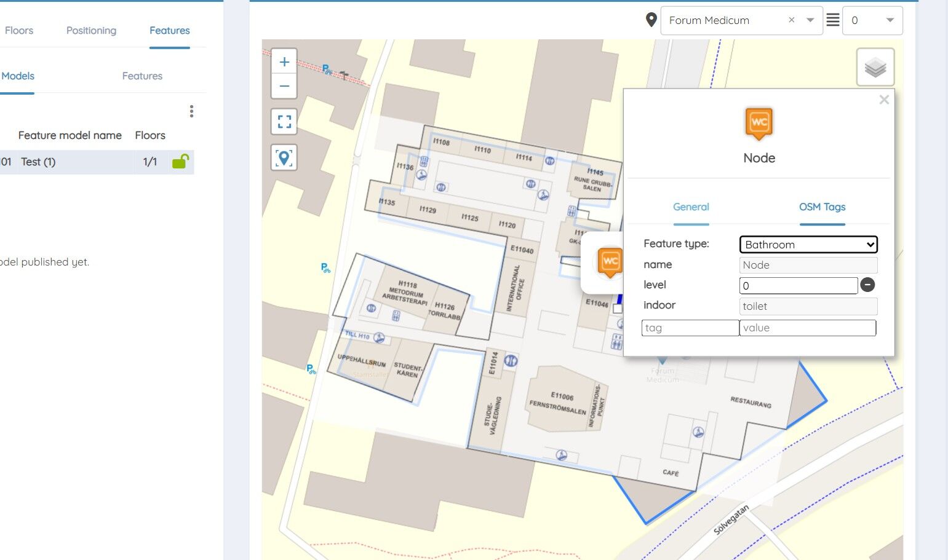Click the Floors column header
Image resolution: width=948 pixels, height=560 pixels.
(150, 135)
